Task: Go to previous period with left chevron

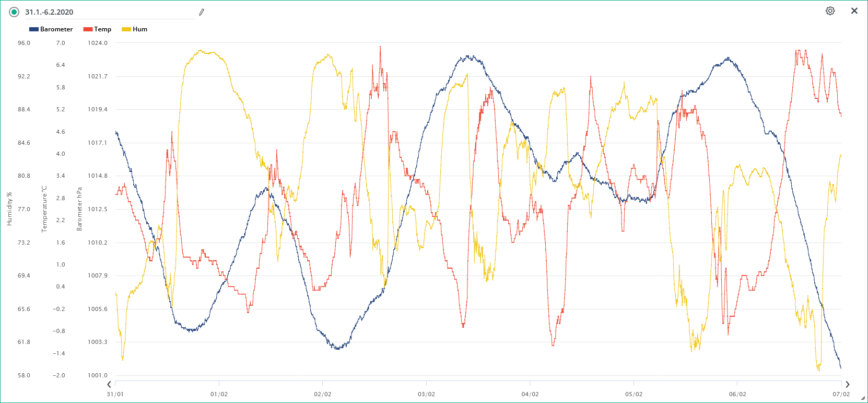Action: click(109, 385)
